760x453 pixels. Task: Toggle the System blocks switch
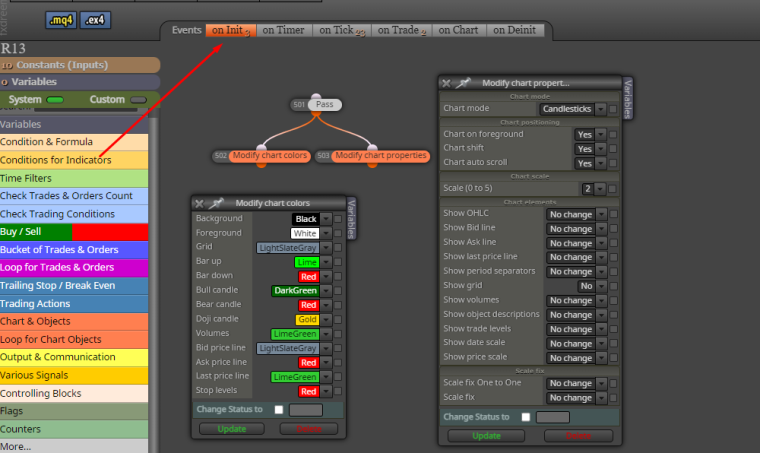tap(55, 100)
